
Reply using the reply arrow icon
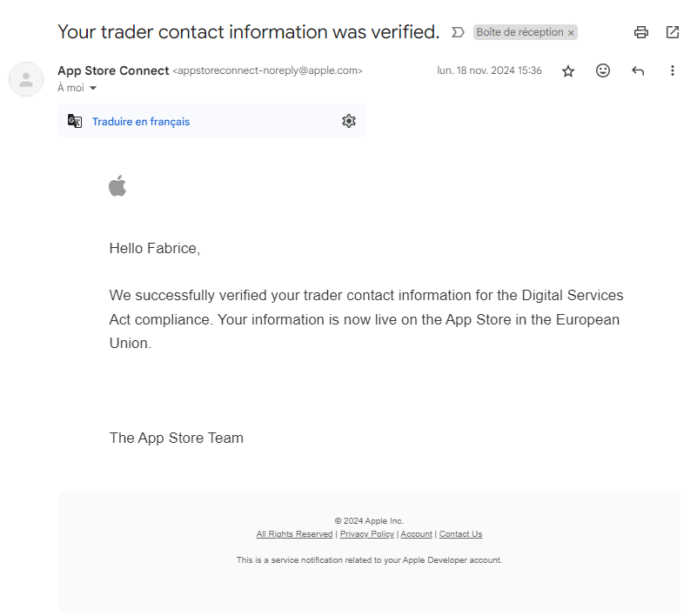(x=638, y=71)
